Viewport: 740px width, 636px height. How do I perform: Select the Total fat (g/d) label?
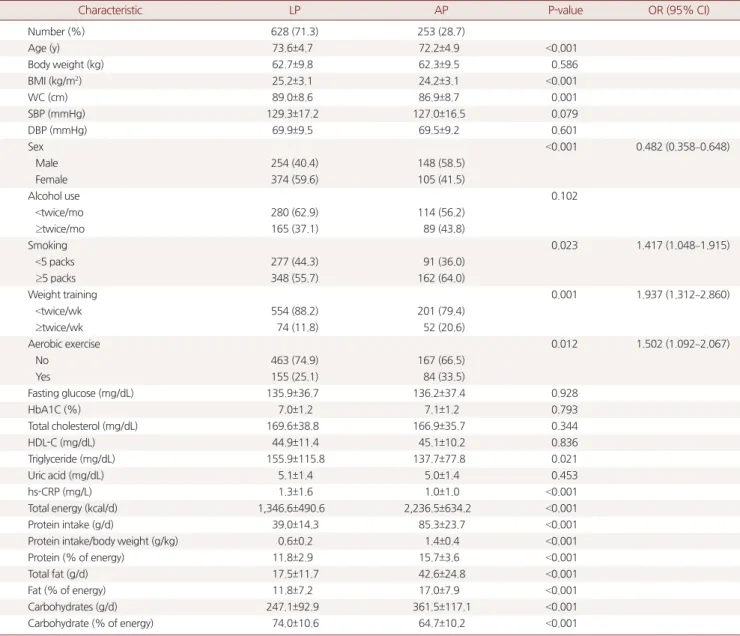point(58,574)
